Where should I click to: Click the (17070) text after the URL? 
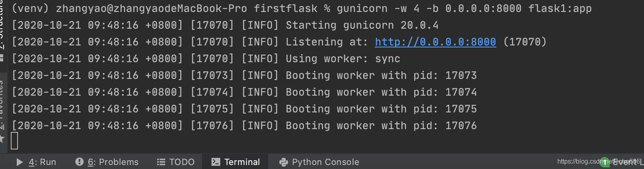coord(525,42)
